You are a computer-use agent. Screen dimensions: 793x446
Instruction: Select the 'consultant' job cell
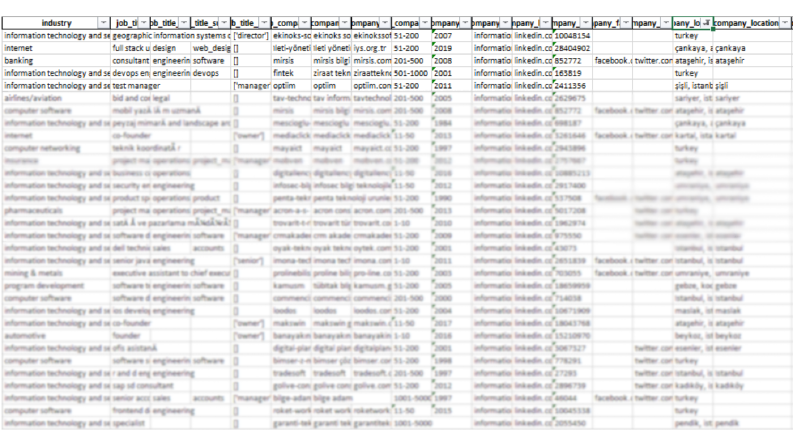[x=131, y=61]
